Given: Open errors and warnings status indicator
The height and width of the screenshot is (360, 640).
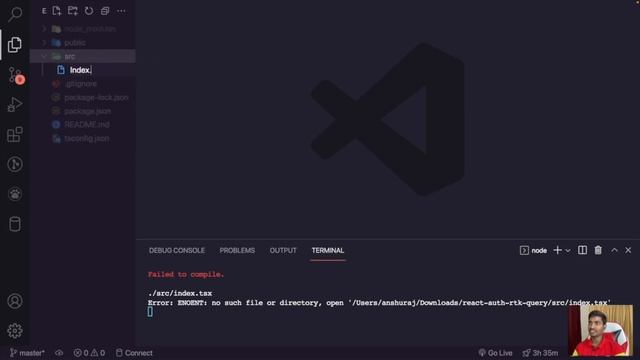Looking at the screenshot, I should coord(89,353).
